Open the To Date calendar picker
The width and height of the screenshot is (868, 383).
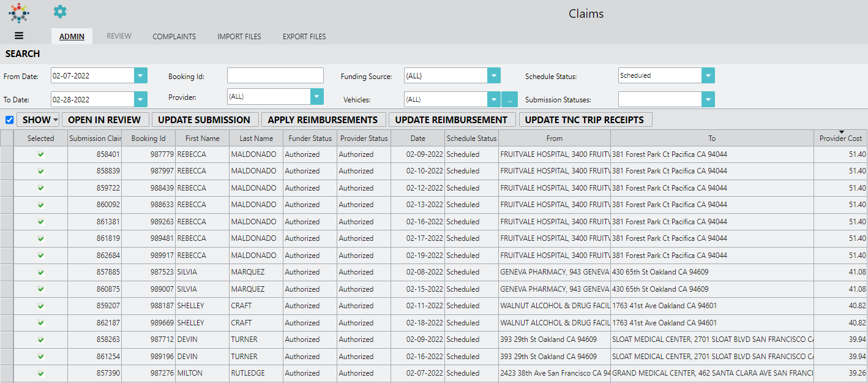tap(141, 99)
